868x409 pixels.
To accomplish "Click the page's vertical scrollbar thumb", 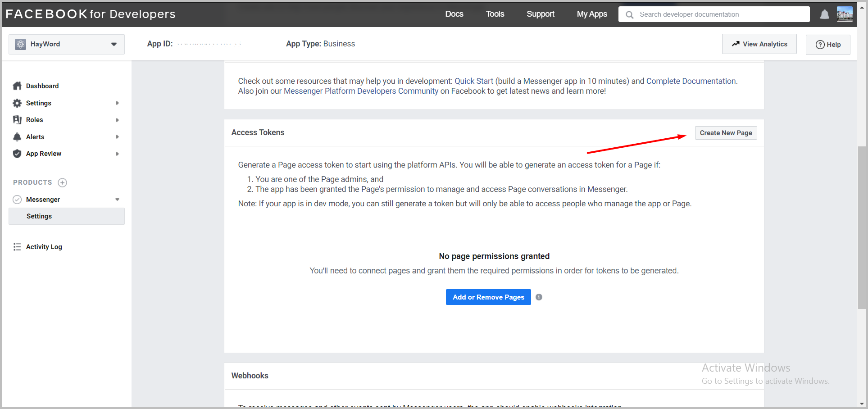I will pos(862,227).
